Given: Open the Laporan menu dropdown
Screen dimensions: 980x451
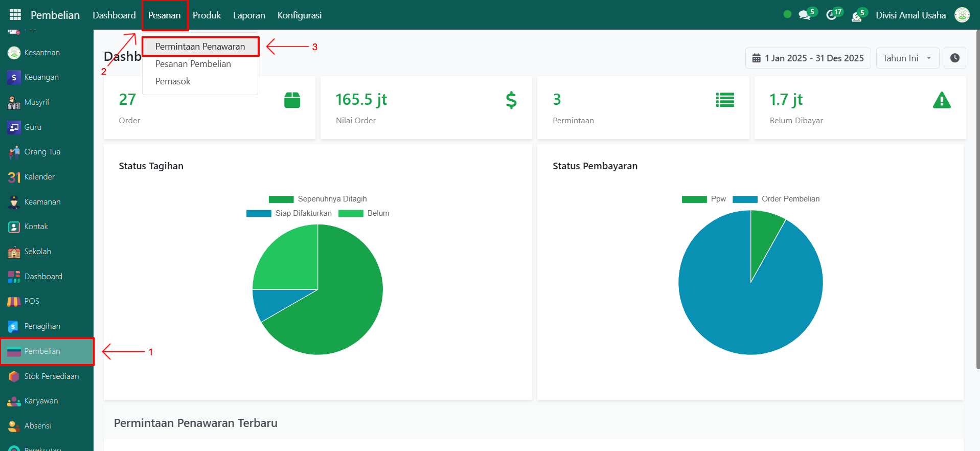Looking at the screenshot, I should (x=249, y=15).
